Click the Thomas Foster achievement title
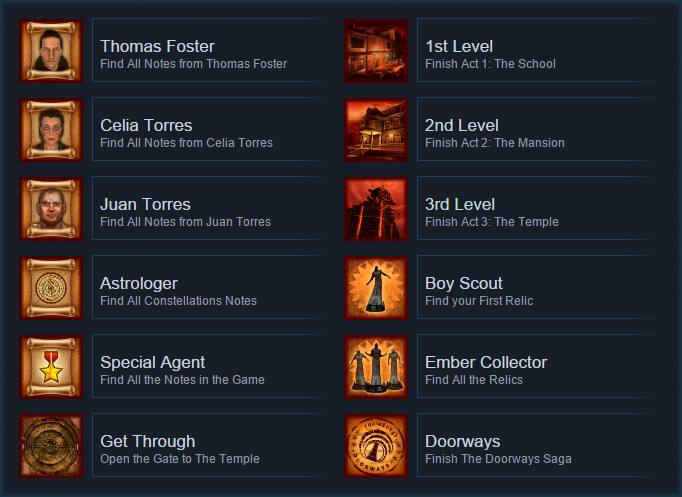 pyautogui.click(x=157, y=46)
